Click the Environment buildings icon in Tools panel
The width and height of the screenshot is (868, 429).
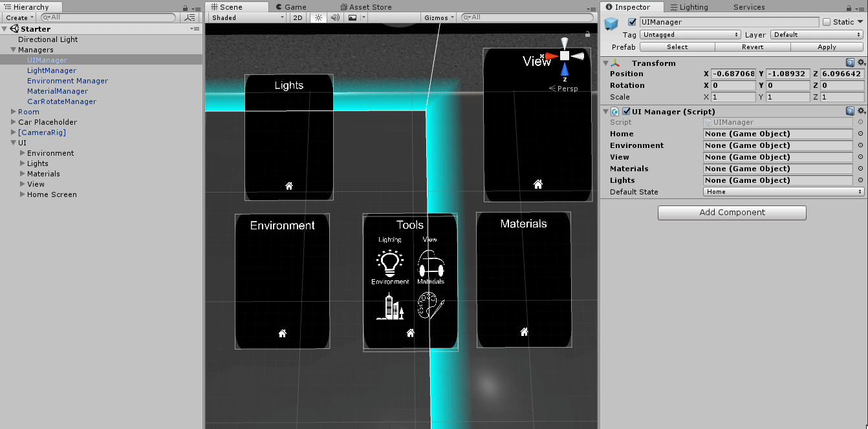tap(390, 306)
